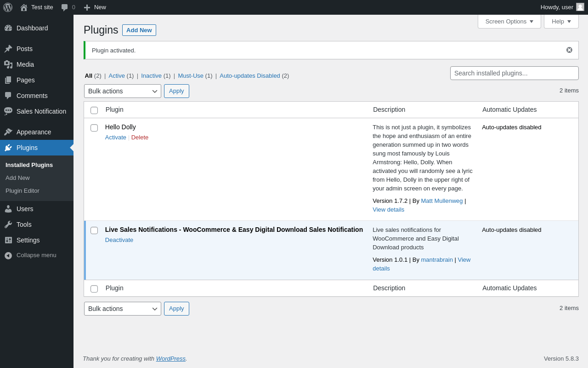Viewport: 588px width, 368px height.
Task: Select the Live Sales Notifications checkbox
Action: pos(94,230)
